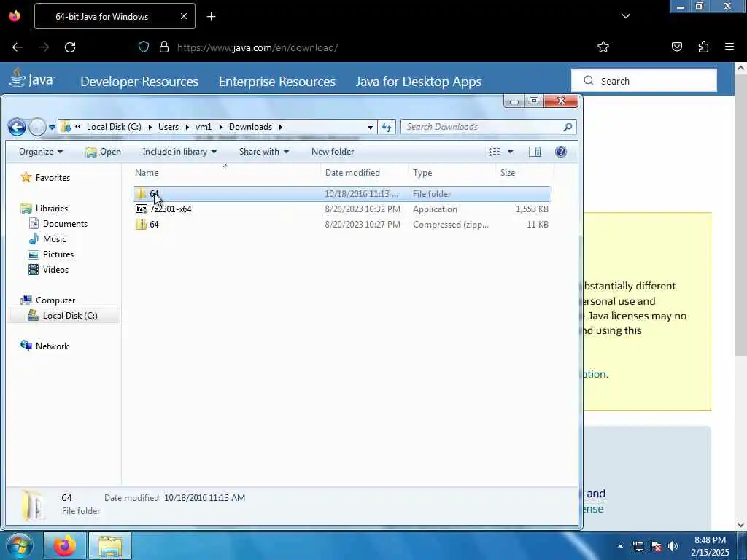
Task: Open recent locations dropdown arrow
Action: point(52,128)
